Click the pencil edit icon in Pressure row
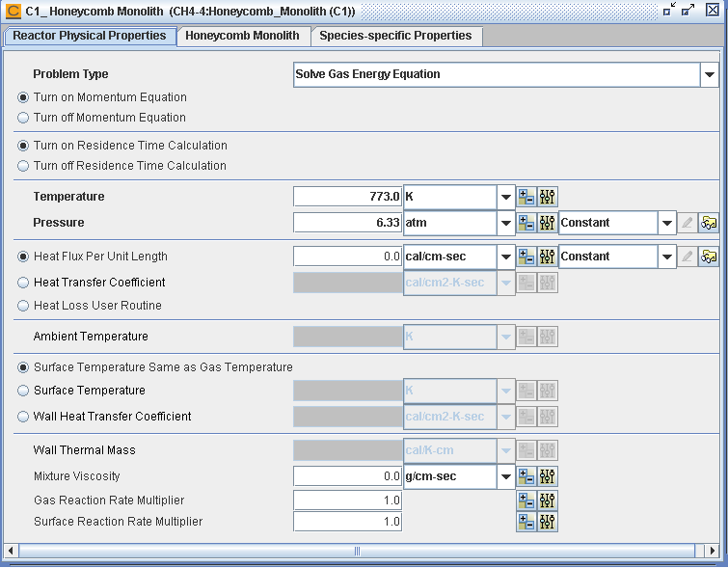The height and width of the screenshot is (568, 728). pyautogui.click(x=688, y=223)
